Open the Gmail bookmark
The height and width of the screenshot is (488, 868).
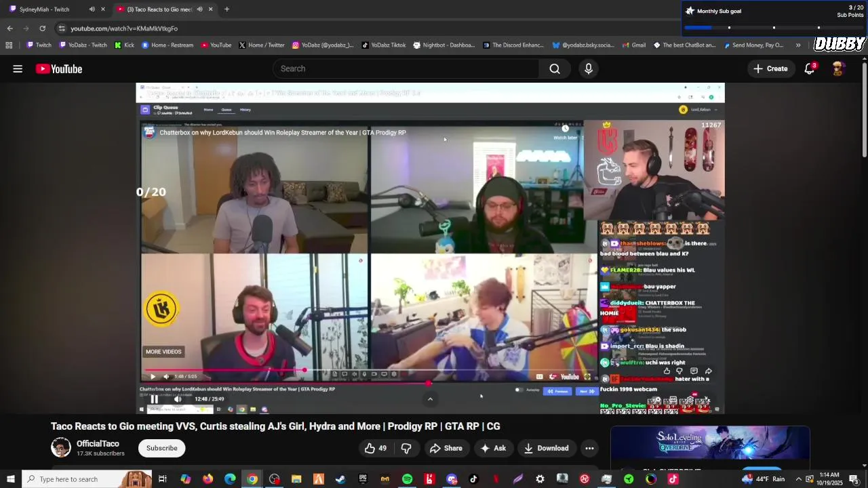pyautogui.click(x=633, y=45)
